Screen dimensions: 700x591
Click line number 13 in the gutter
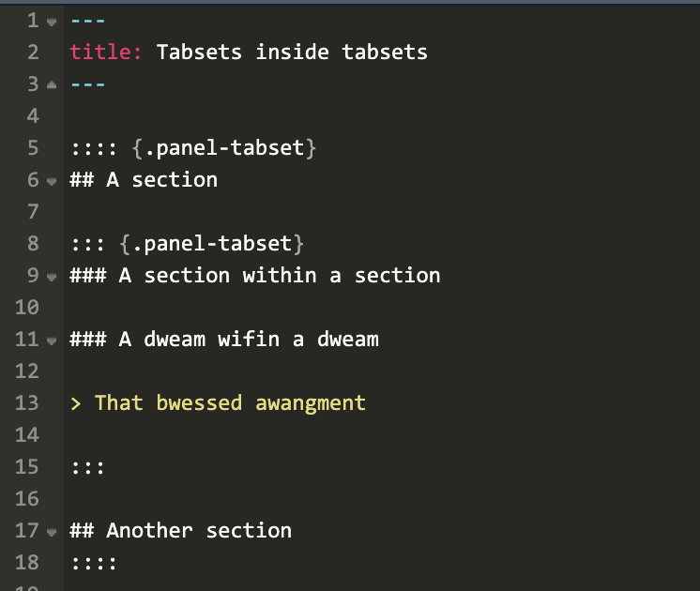click(x=27, y=403)
